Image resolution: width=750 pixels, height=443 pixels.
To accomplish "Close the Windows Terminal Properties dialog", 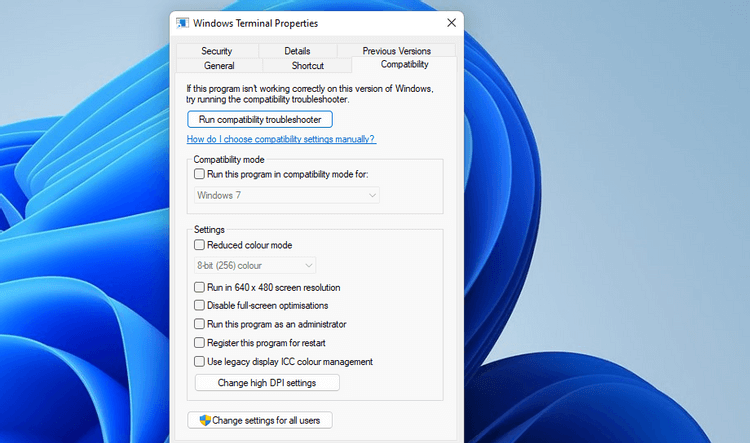I will [x=451, y=23].
